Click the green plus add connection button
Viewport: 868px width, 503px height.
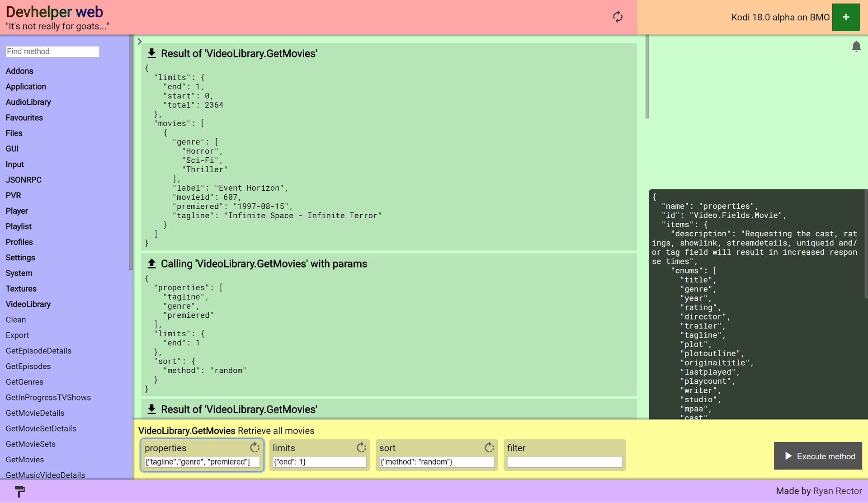tap(845, 17)
